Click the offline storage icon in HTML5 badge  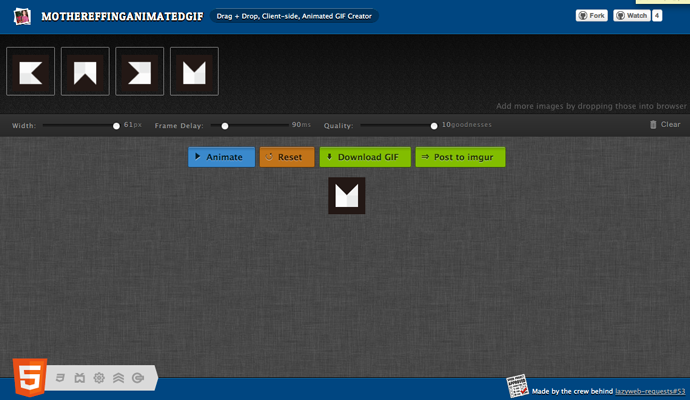137,377
